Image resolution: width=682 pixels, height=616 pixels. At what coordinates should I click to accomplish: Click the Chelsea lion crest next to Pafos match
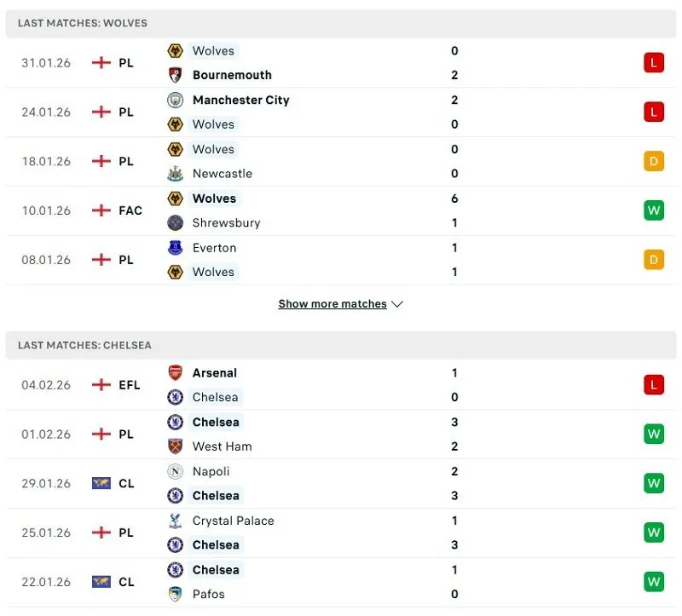[x=176, y=570]
